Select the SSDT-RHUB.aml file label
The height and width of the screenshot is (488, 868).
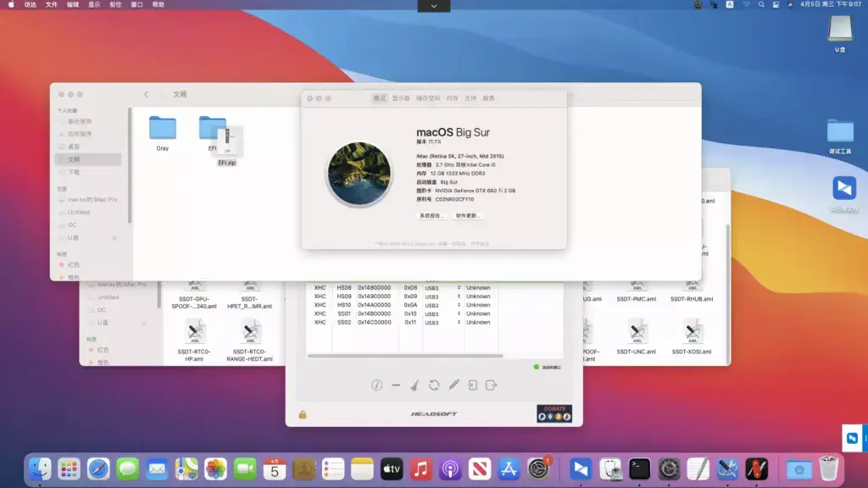tap(692, 299)
